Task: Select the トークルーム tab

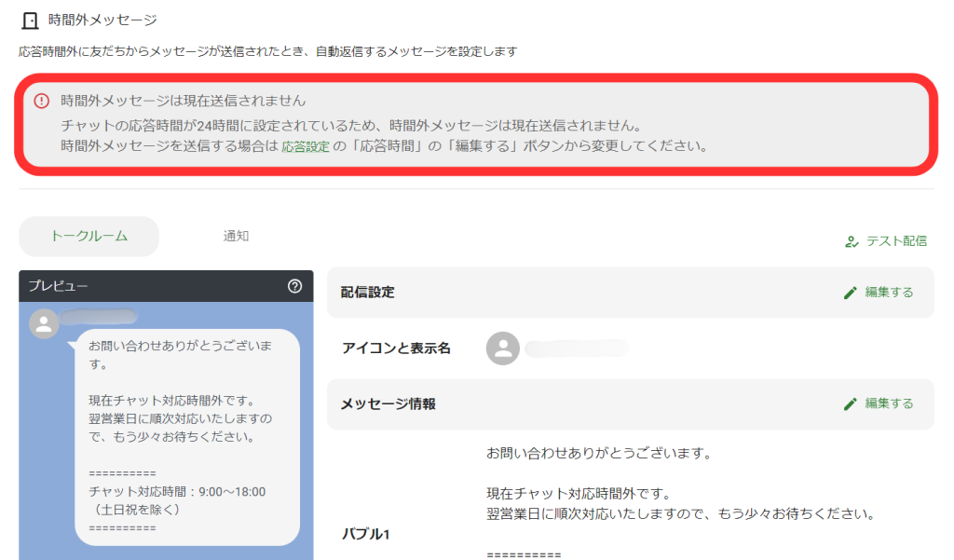Action: (x=89, y=237)
